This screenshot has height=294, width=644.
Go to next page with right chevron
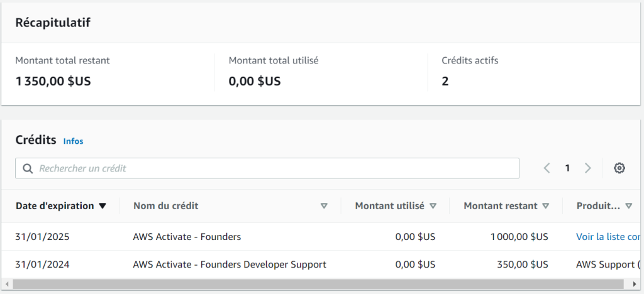point(588,168)
